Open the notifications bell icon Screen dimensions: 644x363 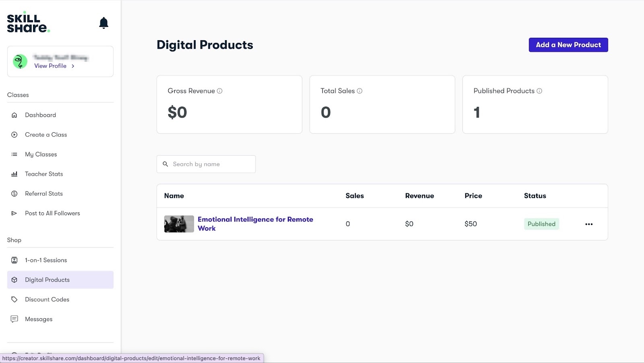103,23
